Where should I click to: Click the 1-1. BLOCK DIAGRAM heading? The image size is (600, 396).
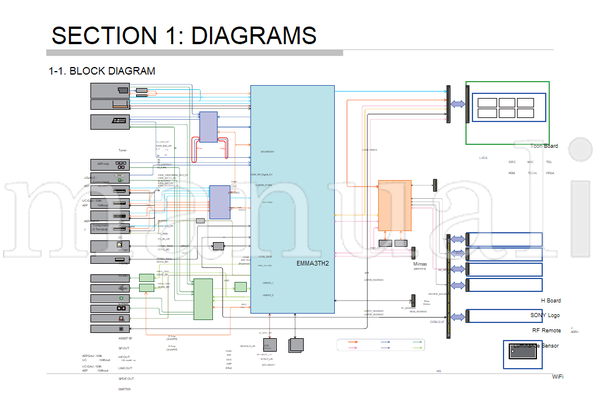(x=102, y=71)
